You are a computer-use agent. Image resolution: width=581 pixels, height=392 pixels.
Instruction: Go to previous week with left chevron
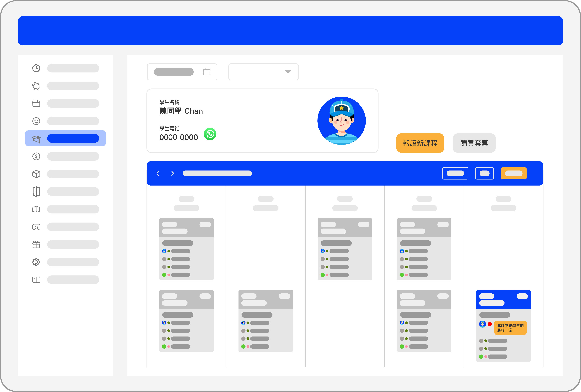[x=158, y=173]
